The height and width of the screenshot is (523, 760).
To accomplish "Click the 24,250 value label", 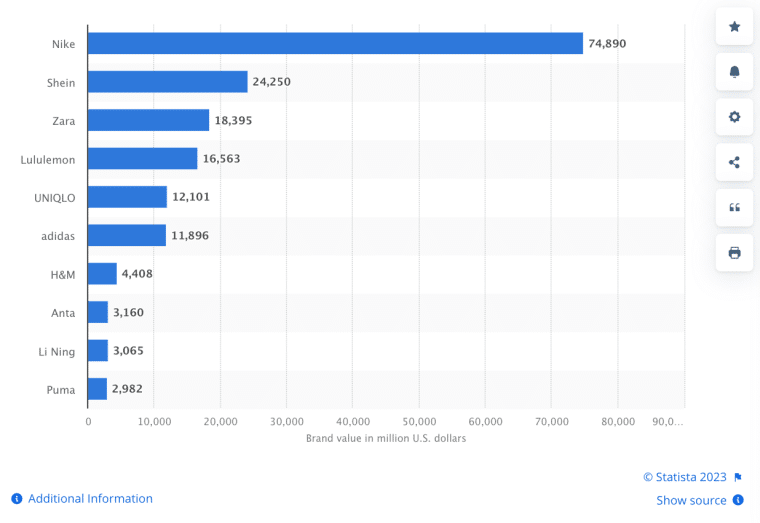I will (x=271, y=82).
